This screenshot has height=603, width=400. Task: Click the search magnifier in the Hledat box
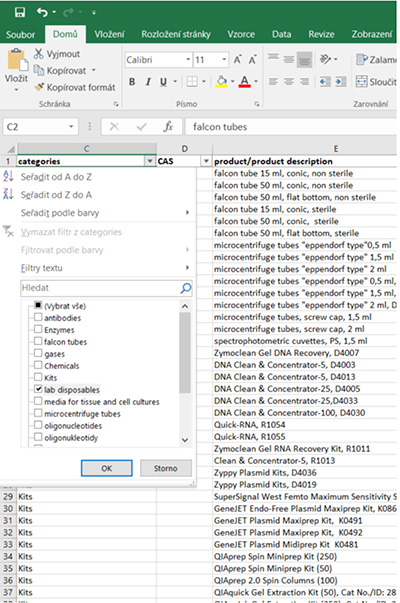[x=186, y=288]
